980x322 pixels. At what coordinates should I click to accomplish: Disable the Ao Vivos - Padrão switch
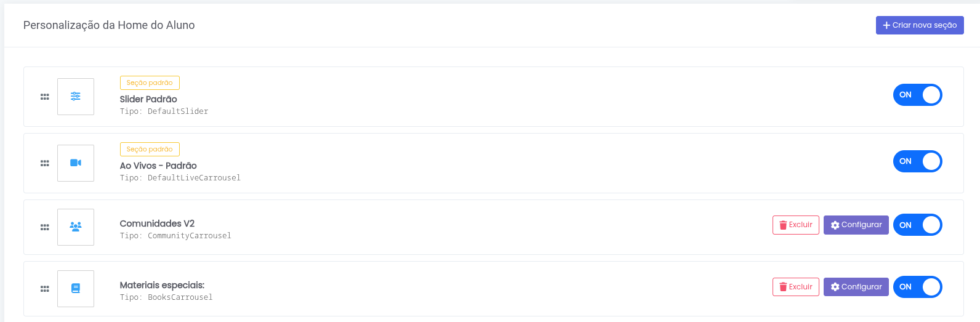[x=917, y=161]
